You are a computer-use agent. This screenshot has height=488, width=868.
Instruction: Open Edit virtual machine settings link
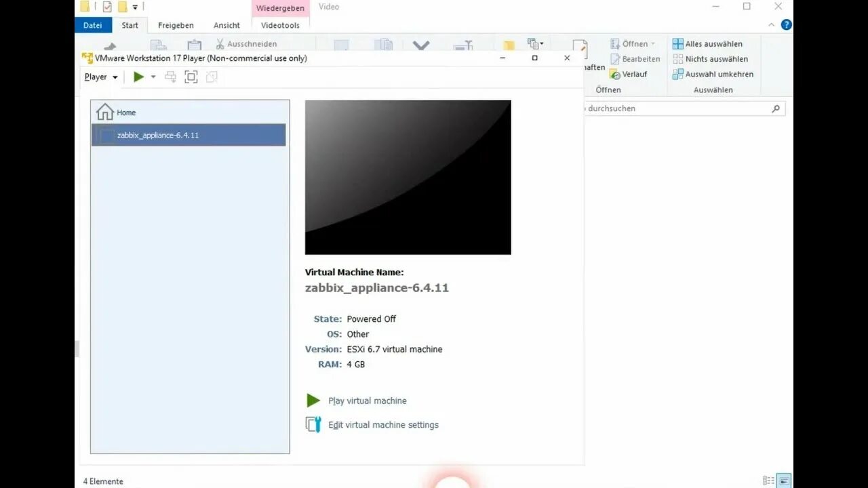[x=383, y=425]
